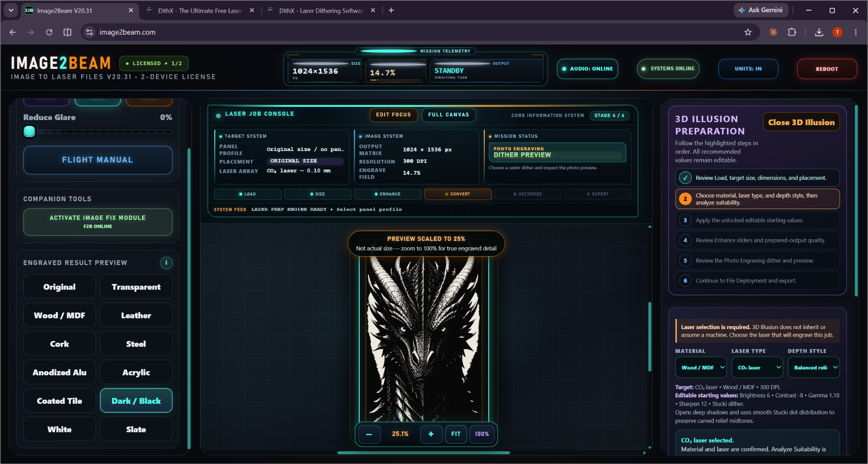Screen dimensions: 868x464
Task: Open the FLIGHT MANUAL
Action: tap(97, 160)
